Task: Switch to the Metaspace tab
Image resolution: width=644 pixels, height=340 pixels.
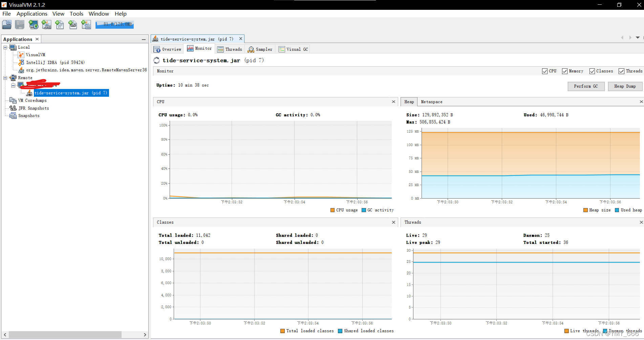Action: click(431, 102)
